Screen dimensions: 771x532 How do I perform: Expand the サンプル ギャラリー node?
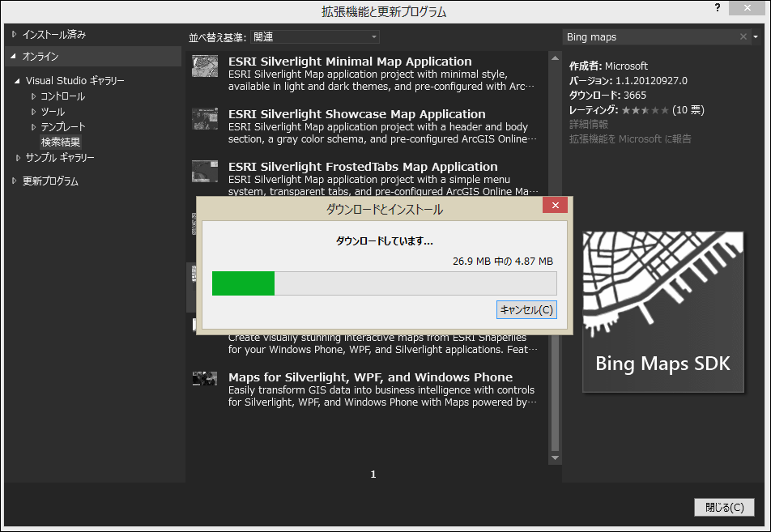tap(18, 158)
